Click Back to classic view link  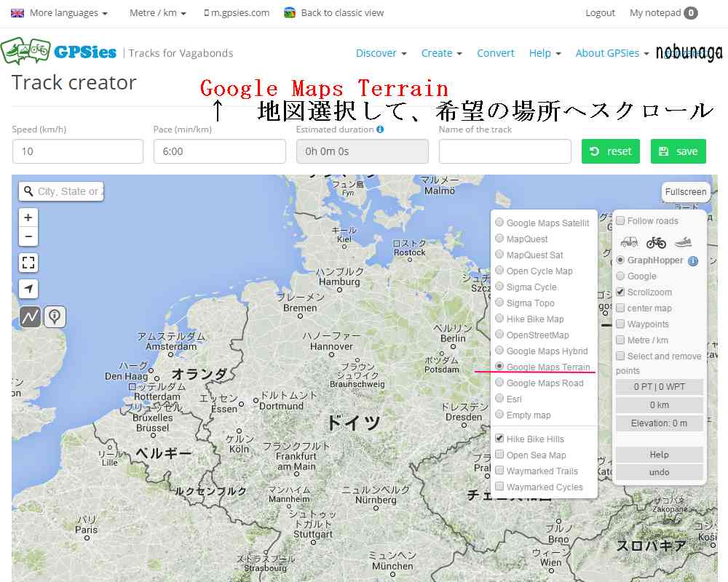coord(342,13)
